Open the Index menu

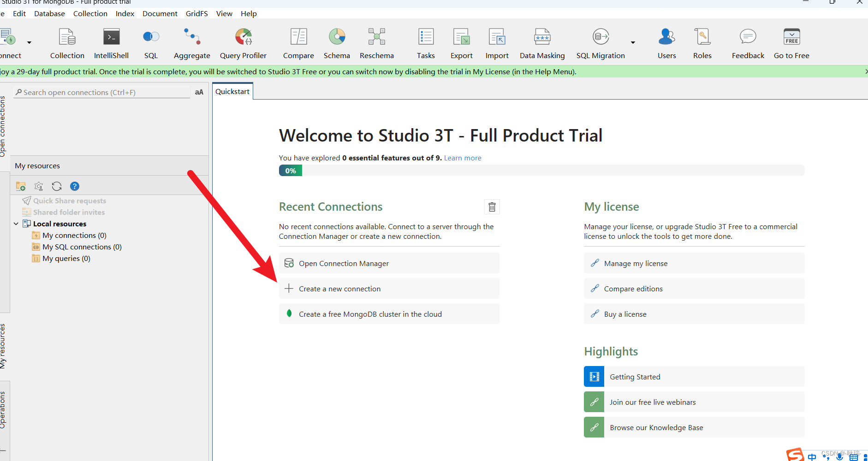pyautogui.click(x=125, y=13)
